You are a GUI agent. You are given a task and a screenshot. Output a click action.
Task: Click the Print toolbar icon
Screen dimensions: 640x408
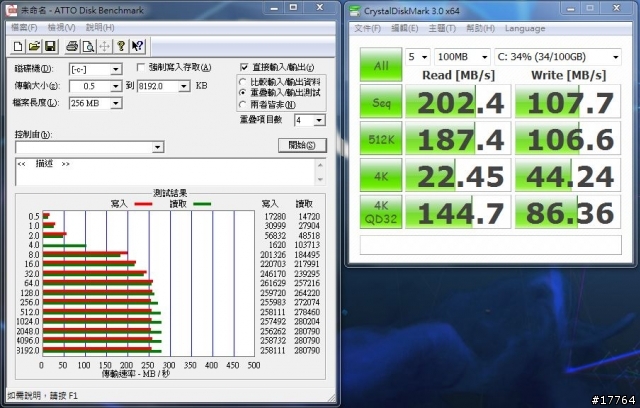point(72,46)
